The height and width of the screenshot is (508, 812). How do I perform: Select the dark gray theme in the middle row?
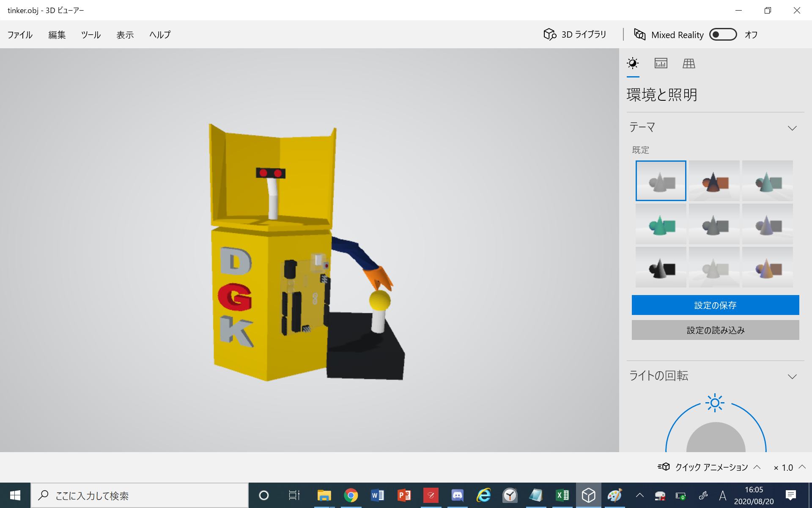click(714, 224)
